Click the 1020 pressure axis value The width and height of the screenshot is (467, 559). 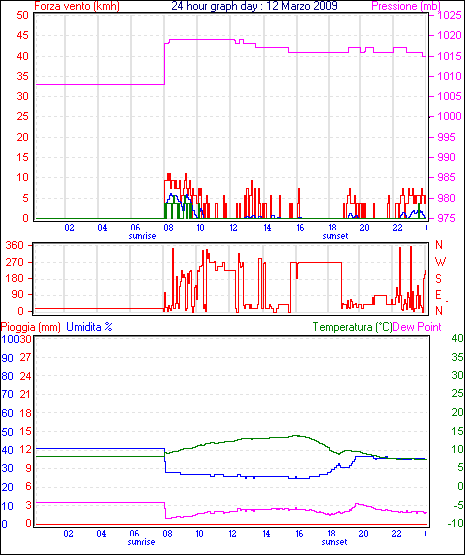pyautogui.click(x=449, y=35)
